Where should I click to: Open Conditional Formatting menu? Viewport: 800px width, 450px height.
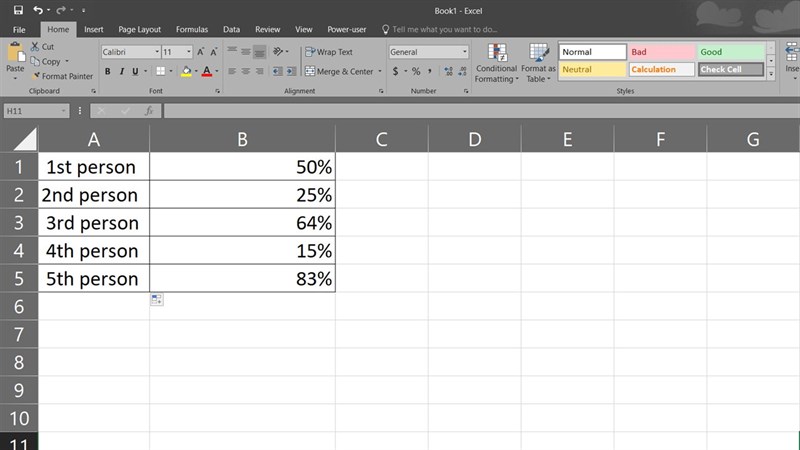click(x=496, y=63)
